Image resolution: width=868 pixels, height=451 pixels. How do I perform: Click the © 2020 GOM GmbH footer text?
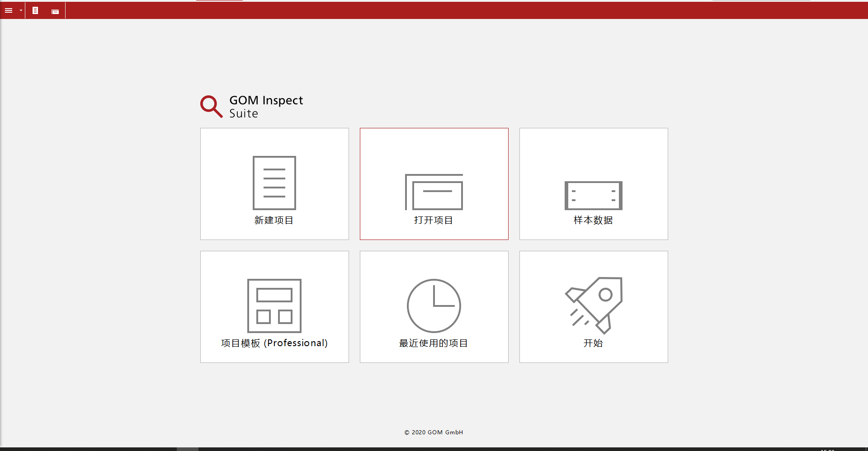(434, 432)
